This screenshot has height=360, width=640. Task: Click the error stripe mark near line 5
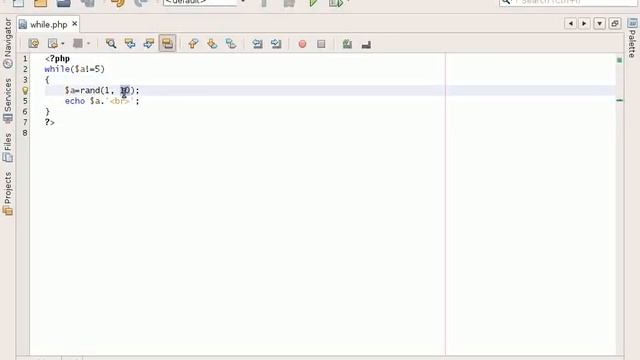620,100
